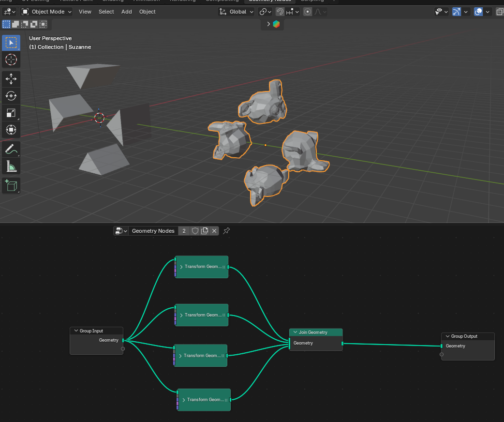Toggle the snapping magnet
Screen dimensions: 504x422
click(280, 12)
